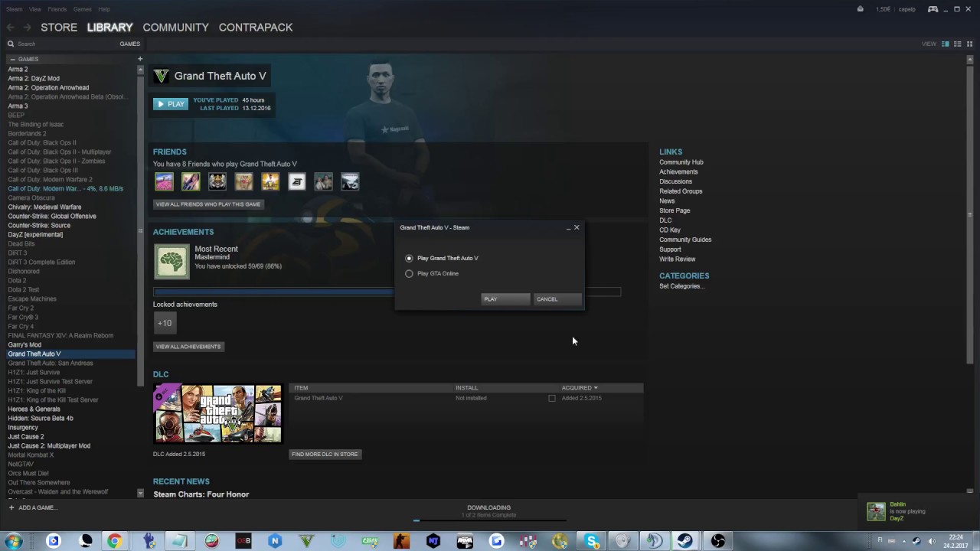Click the achievements progress bar
The image size is (980, 551).
click(x=387, y=292)
